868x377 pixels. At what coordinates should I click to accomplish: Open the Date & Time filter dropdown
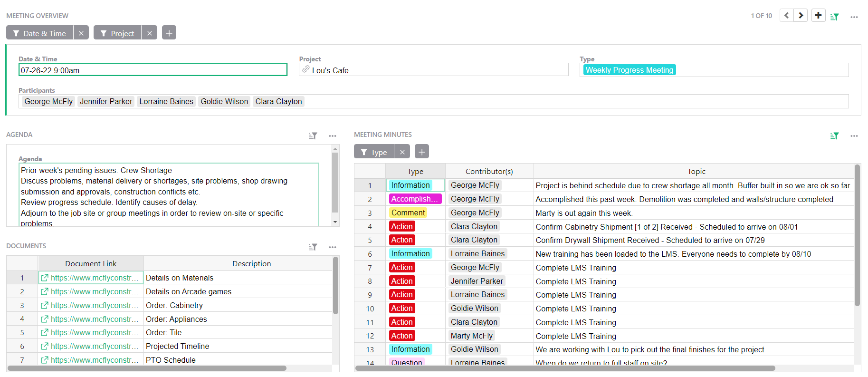coord(40,33)
